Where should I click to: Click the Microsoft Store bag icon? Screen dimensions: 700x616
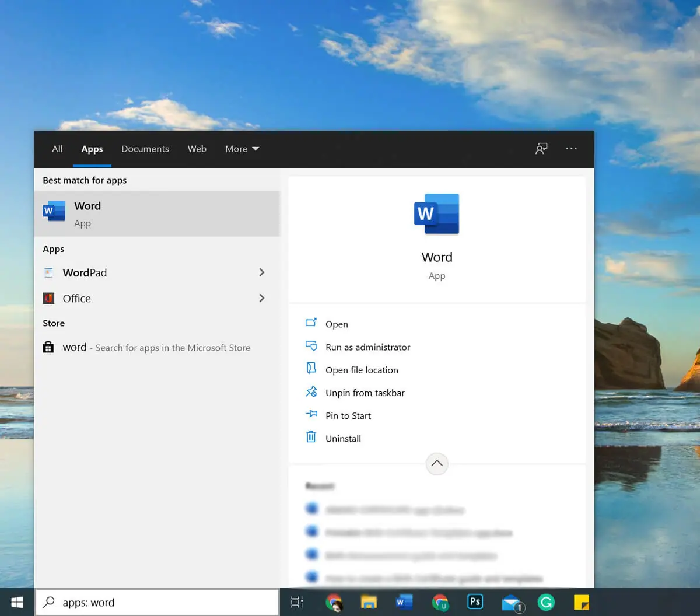click(48, 347)
